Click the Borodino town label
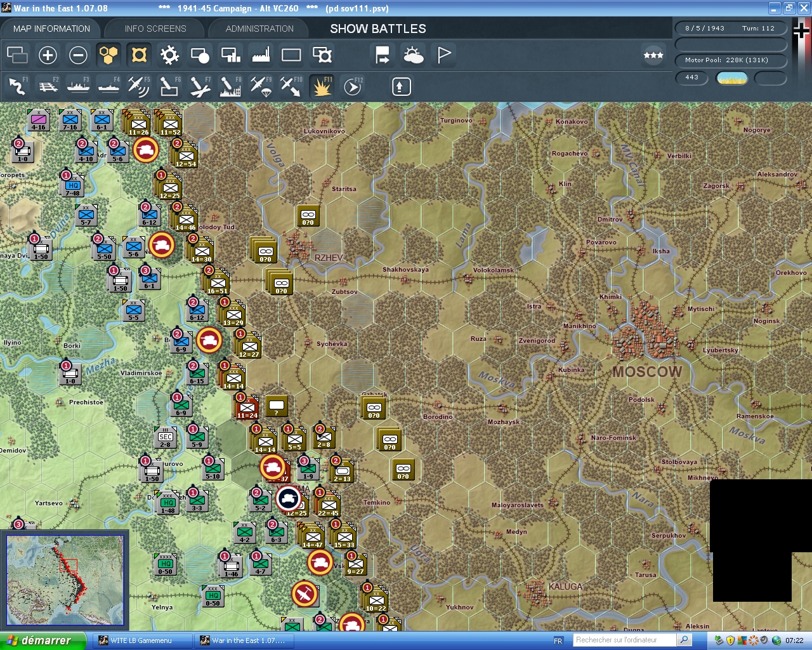The height and width of the screenshot is (650, 812). (x=438, y=417)
